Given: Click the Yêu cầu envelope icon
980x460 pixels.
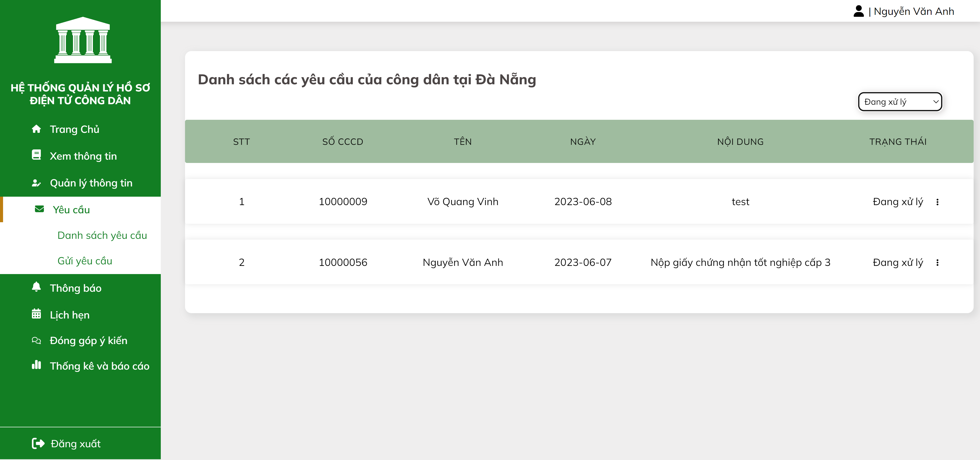Looking at the screenshot, I should [39, 209].
